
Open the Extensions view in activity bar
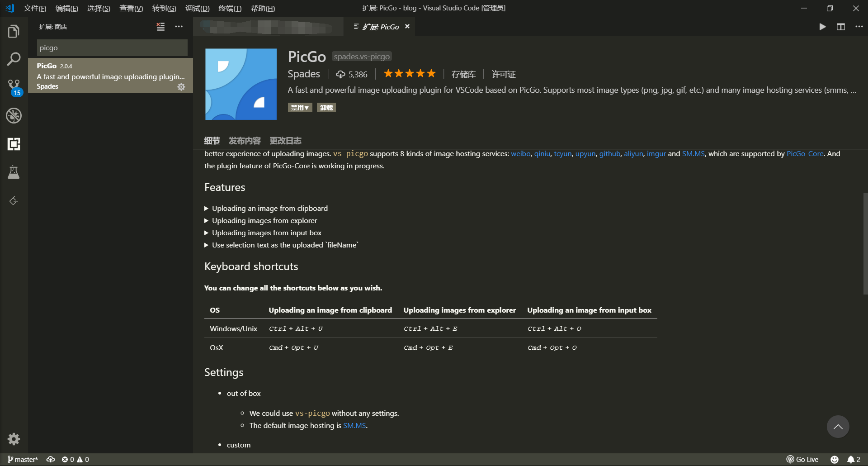(x=14, y=144)
